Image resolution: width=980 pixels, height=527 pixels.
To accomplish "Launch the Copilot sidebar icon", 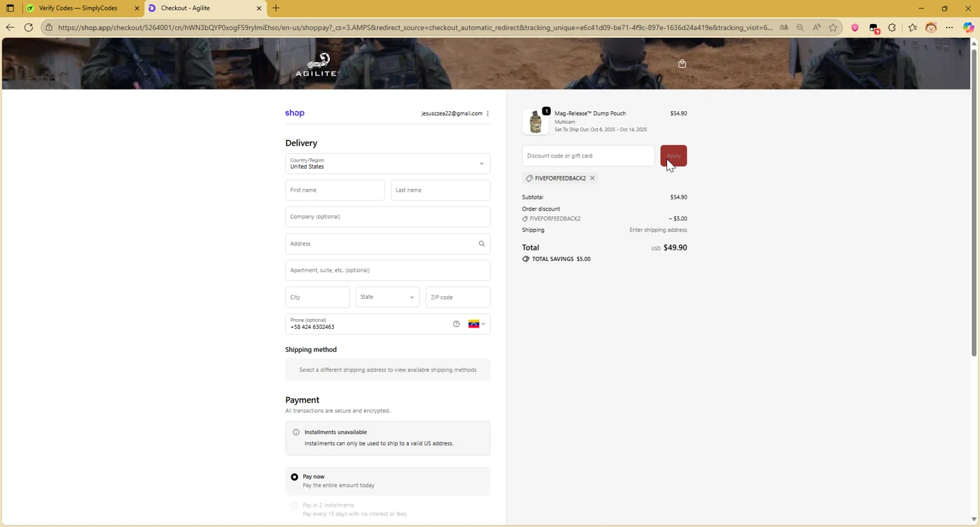I will click(x=968, y=27).
